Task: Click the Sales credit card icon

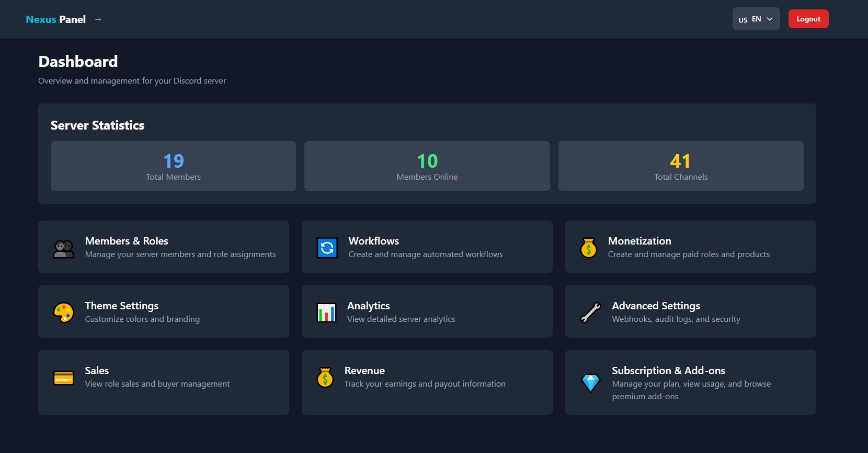Action: click(64, 377)
